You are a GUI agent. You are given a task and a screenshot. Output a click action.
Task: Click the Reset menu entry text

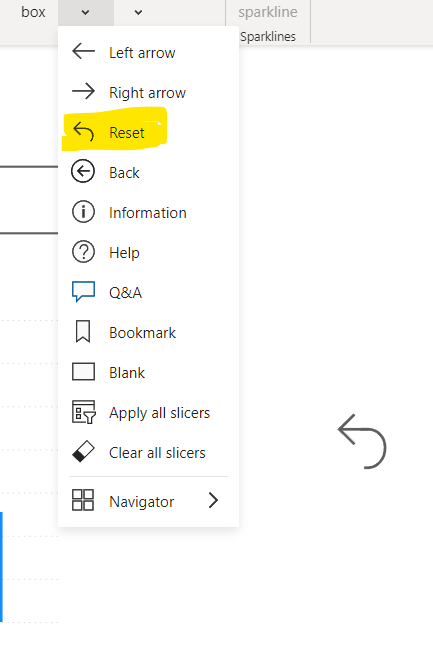tap(127, 133)
